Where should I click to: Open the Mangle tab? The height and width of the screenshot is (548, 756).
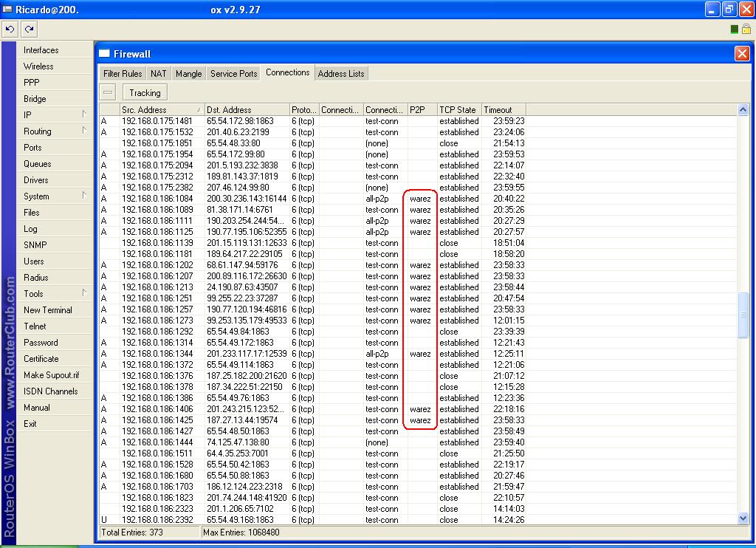tap(188, 74)
